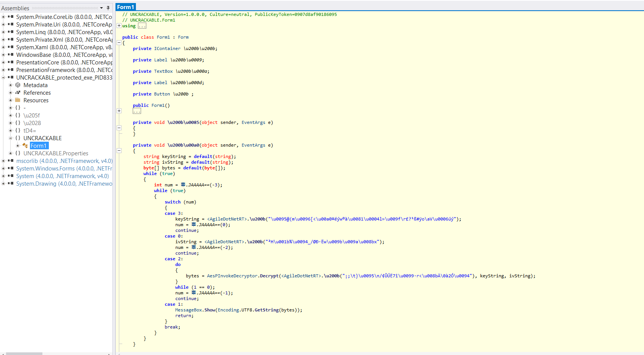Expand the System.Linq assembly node

(3, 32)
